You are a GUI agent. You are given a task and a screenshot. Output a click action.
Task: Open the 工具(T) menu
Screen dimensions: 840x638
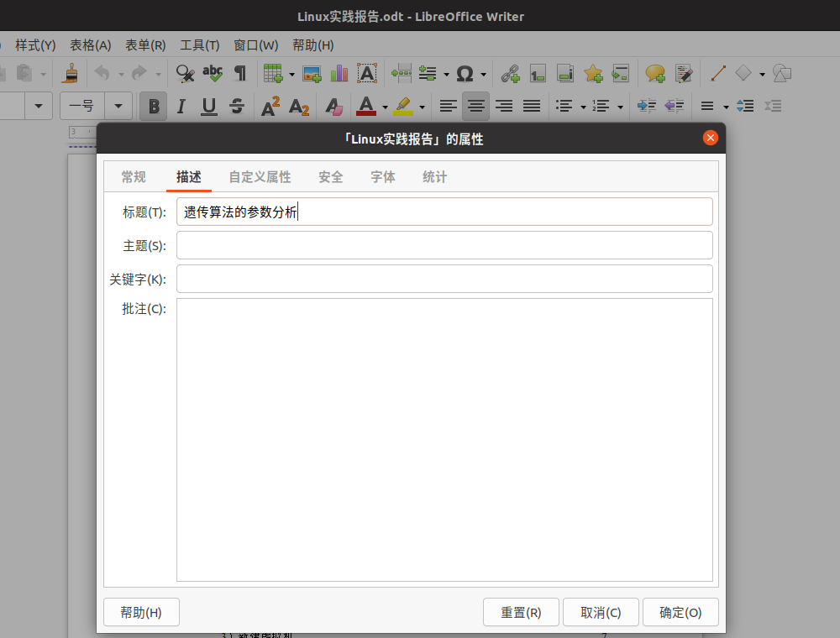coord(199,45)
